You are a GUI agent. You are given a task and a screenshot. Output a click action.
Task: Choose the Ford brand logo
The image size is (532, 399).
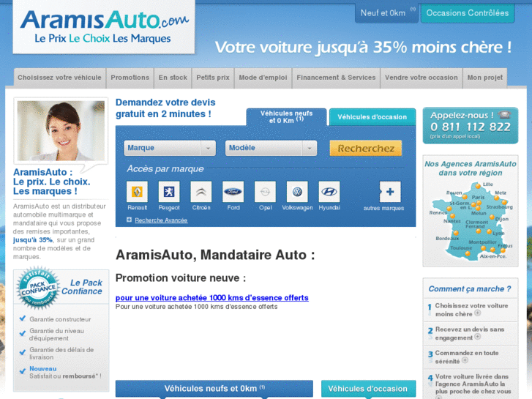(x=233, y=192)
